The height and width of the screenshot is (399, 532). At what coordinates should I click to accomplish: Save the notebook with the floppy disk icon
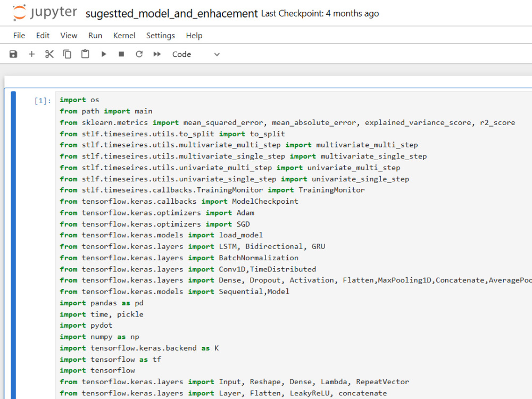tap(13, 54)
